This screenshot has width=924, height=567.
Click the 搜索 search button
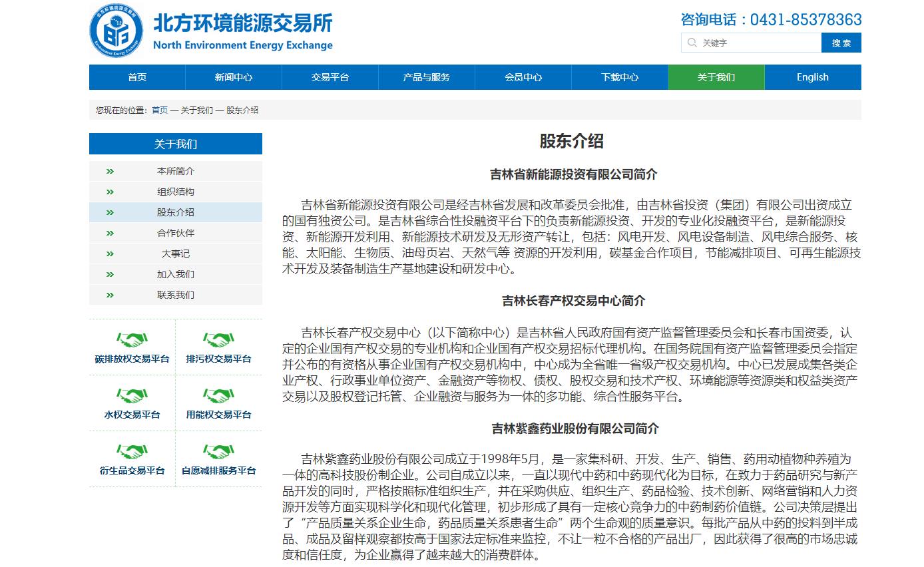point(841,43)
